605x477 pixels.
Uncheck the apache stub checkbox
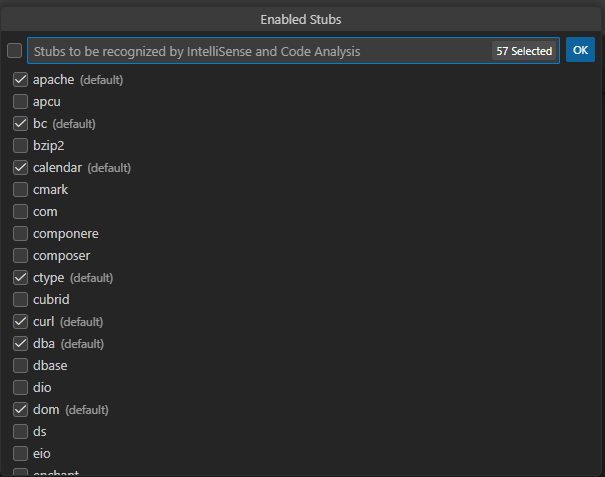(20, 79)
